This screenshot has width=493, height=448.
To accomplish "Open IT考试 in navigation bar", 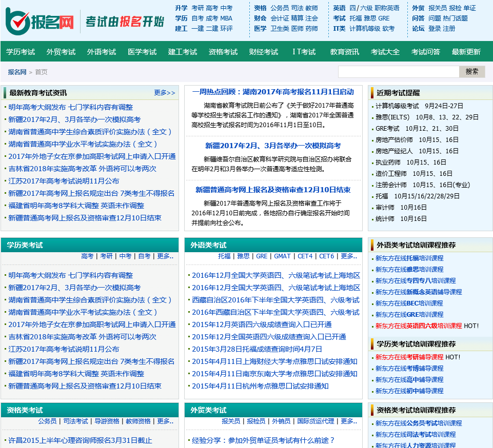I will point(304,52).
